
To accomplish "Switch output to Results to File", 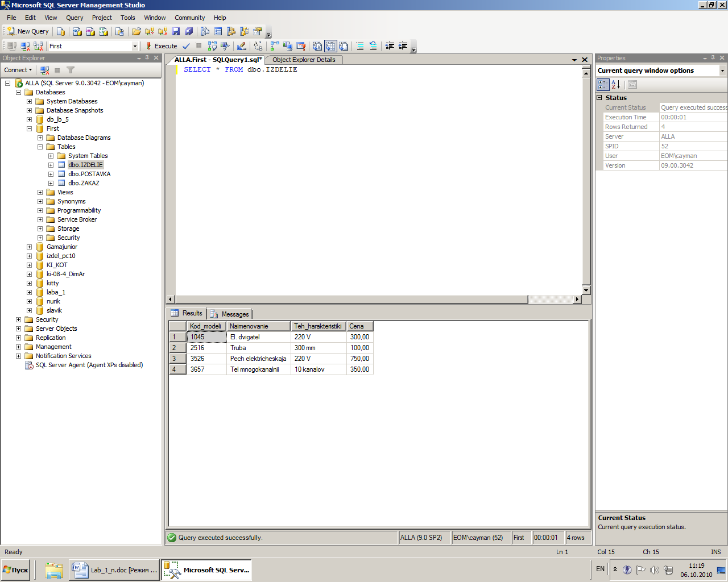I will pyautogui.click(x=344, y=46).
